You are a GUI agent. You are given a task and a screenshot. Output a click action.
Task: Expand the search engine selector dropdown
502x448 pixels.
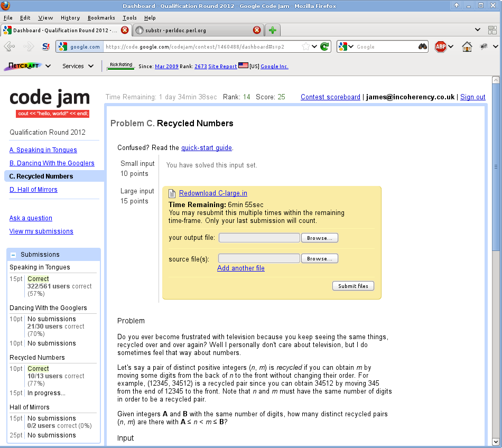(x=346, y=46)
